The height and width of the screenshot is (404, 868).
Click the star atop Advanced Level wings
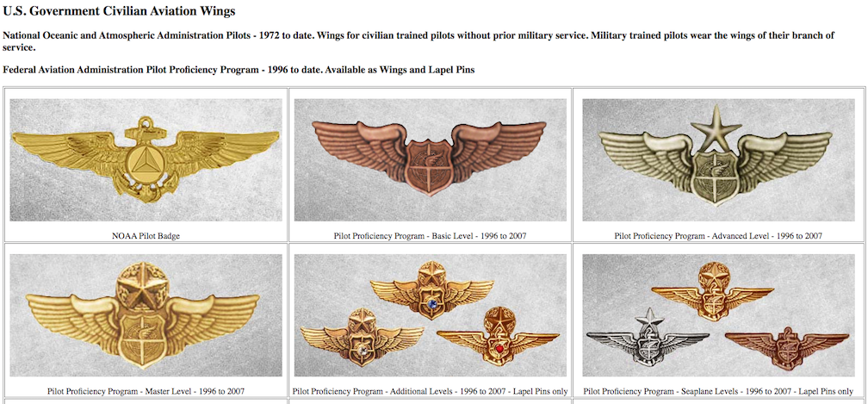point(716,126)
